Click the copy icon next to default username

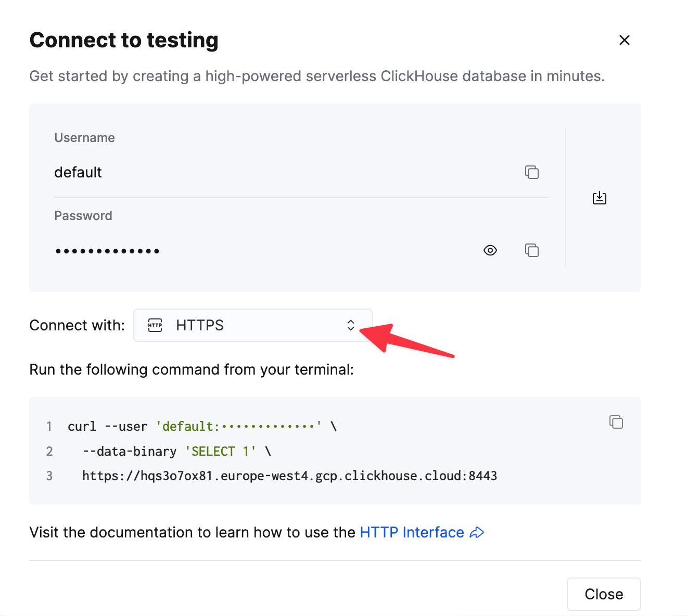(532, 172)
